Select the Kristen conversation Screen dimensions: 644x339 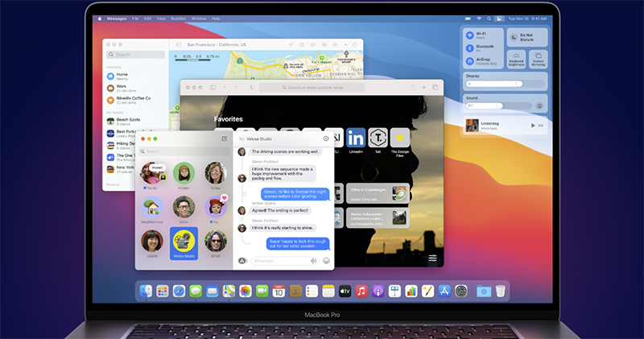coord(184,173)
